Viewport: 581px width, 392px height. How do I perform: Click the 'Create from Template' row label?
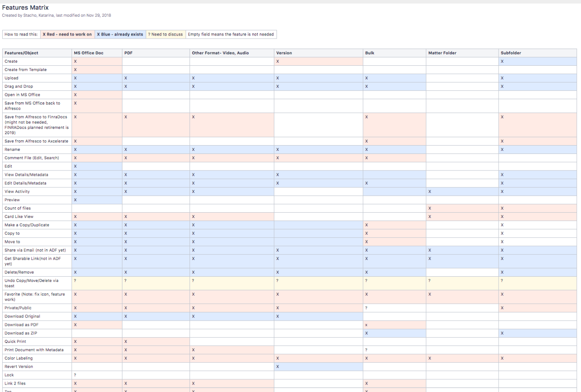coord(25,70)
